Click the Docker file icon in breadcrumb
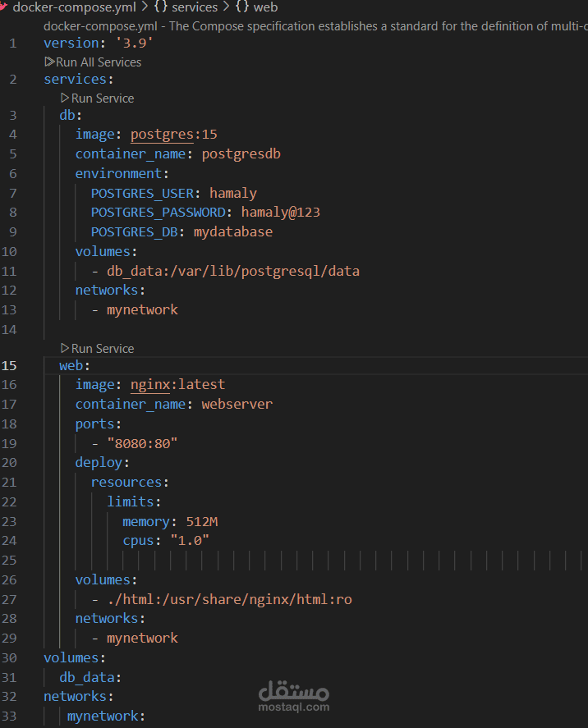Screen dimensions: 588x728 4,6
